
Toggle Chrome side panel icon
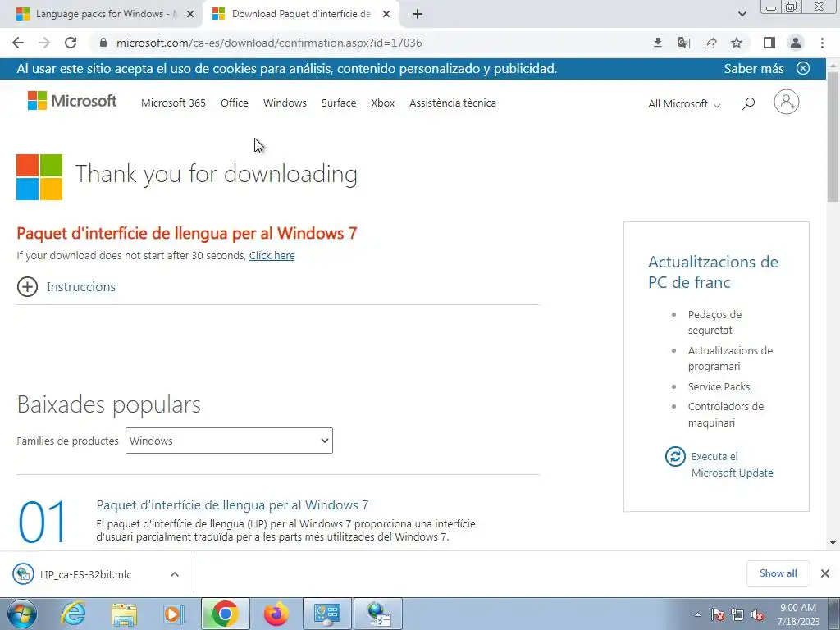(769, 43)
